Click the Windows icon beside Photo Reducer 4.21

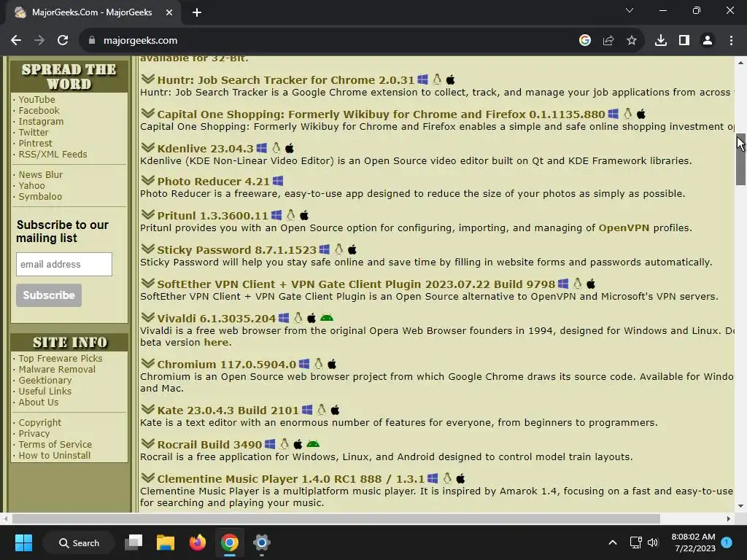278,181
